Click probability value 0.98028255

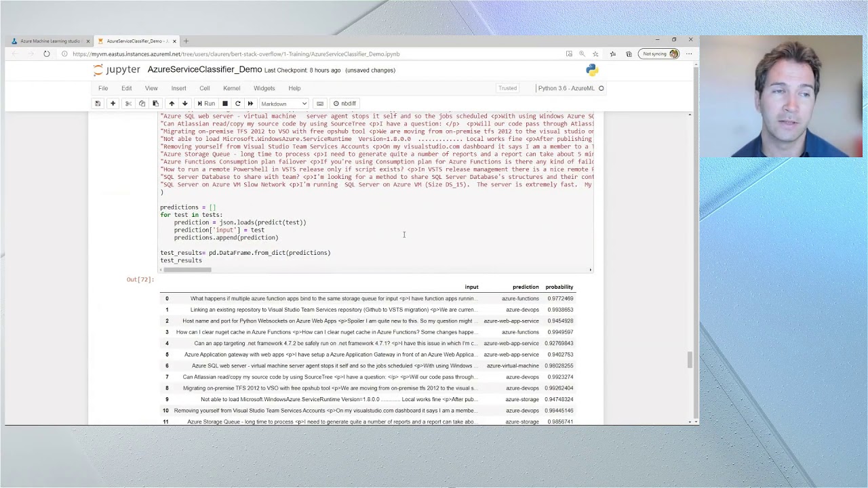pyautogui.click(x=558, y=366)
